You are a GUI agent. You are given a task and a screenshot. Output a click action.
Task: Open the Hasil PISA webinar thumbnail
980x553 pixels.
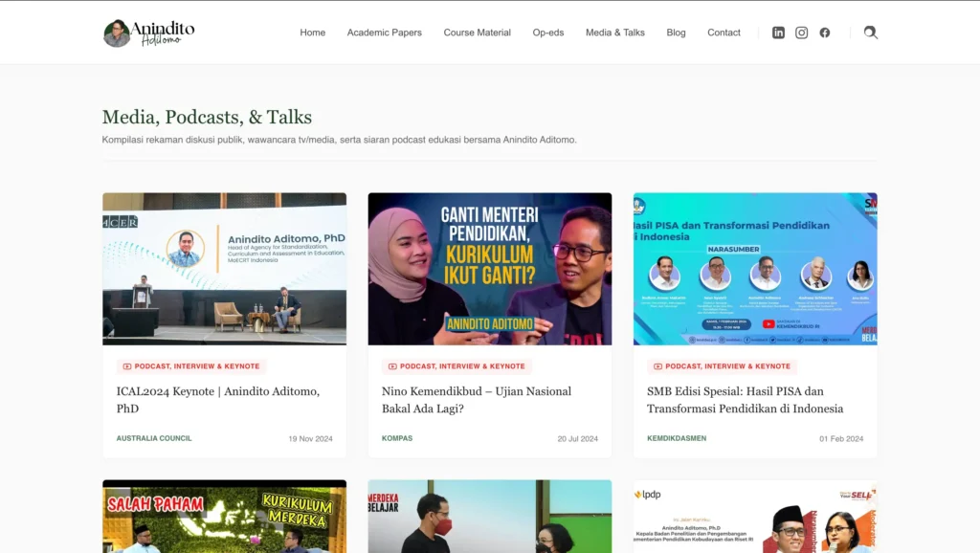755,269
